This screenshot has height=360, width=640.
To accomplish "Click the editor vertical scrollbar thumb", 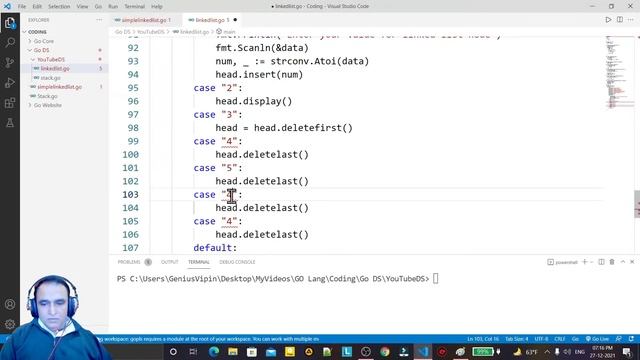I will click(x=637, y=204).
